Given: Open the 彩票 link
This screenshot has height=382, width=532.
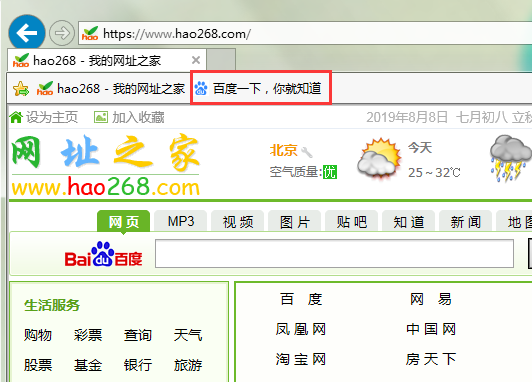Looking at the screenshot, I should [88, 335].
